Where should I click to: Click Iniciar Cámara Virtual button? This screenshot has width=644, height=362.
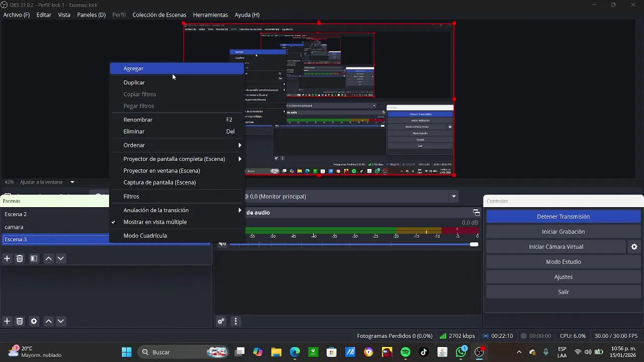(x=556, y=247)
